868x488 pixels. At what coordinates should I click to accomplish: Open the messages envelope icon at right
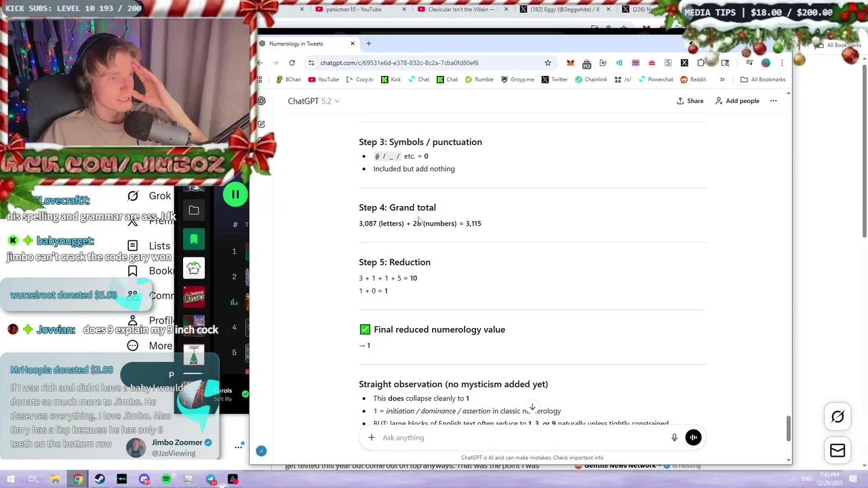[837, 451]
